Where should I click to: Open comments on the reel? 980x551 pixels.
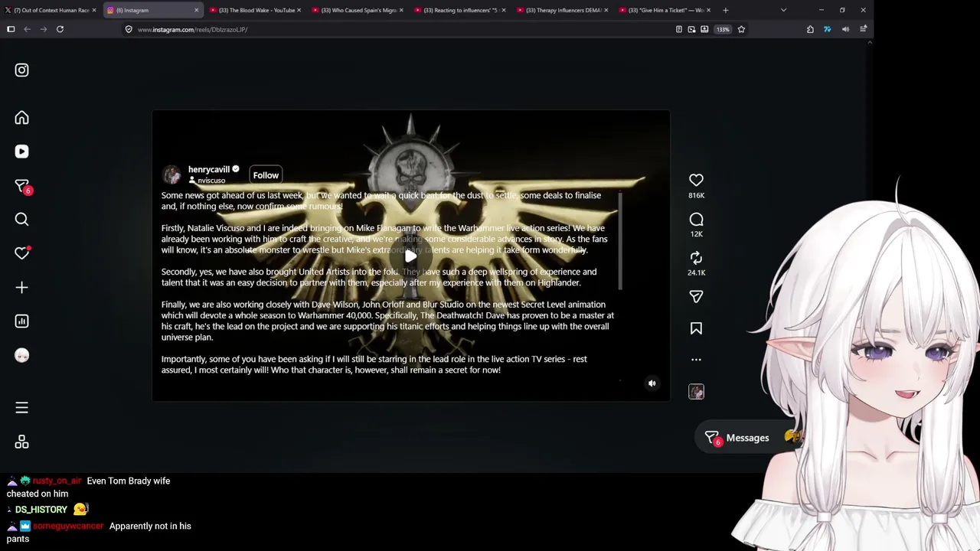coord(696,220)
